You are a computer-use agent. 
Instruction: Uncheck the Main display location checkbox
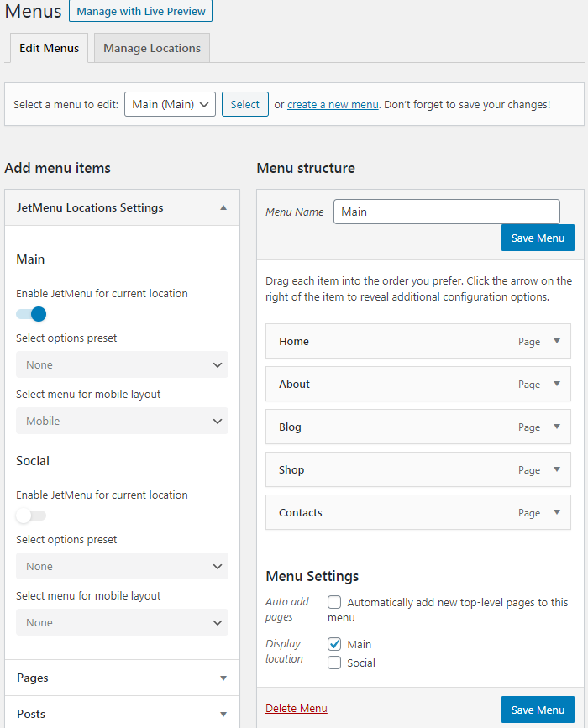pos(334,644)
